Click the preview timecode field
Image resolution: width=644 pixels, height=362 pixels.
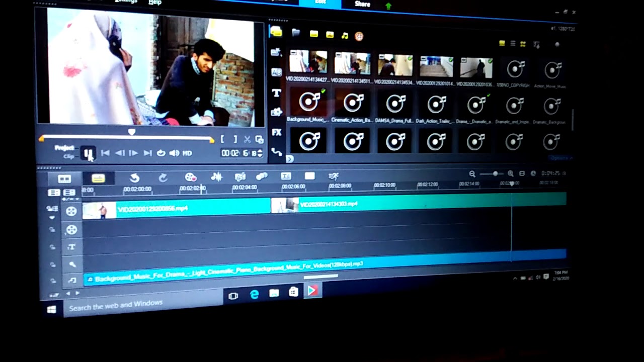point(239,153)
